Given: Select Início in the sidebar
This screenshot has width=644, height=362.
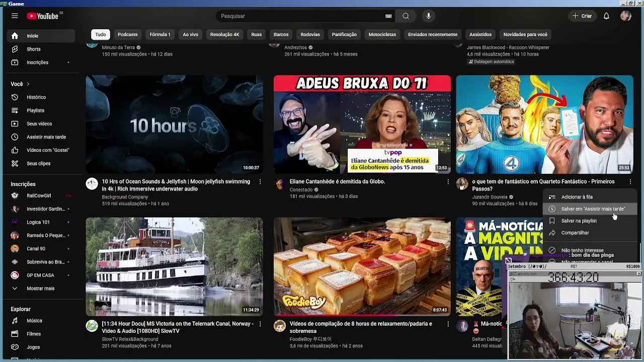Looking at the screenshot, I should pyautogui.click(x=41, y=36).
